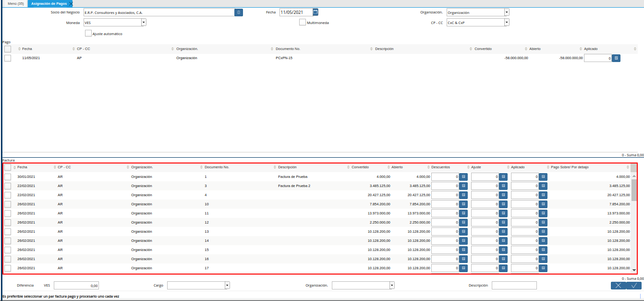
Task: Open the Fecha calendar picker icon
Action: (x=316, y=12)
